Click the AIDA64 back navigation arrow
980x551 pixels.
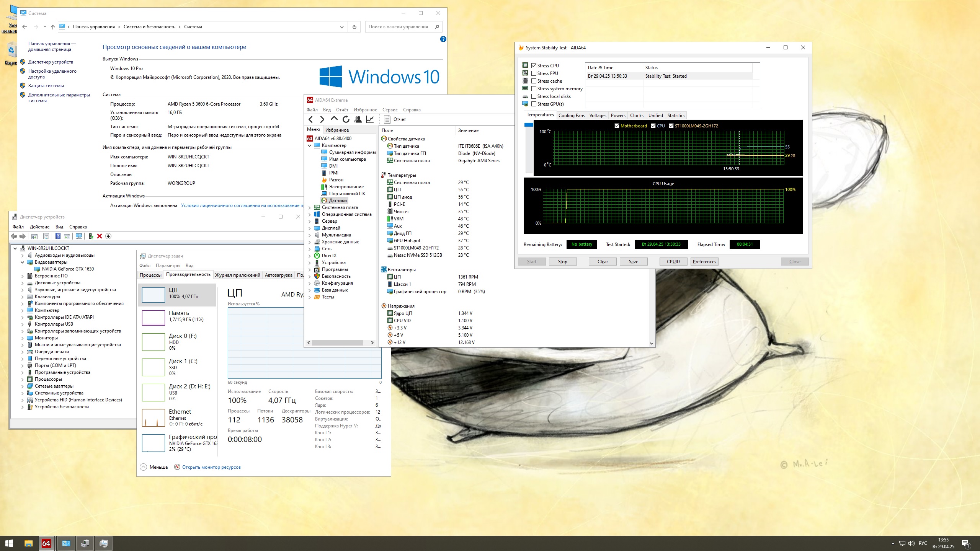tap(310, 119)
